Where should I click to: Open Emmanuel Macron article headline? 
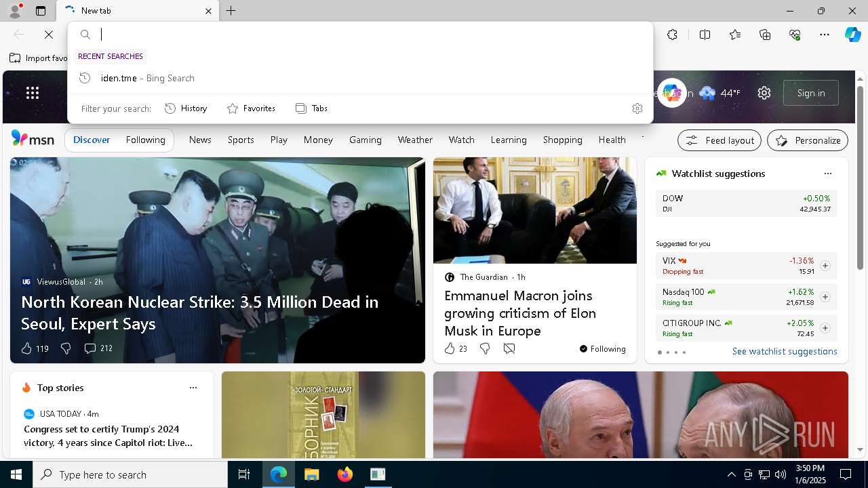coord(520,313)
